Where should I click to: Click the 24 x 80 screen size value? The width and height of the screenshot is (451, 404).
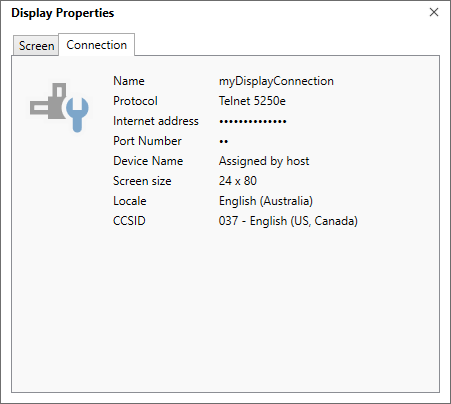tap(238, 181)
